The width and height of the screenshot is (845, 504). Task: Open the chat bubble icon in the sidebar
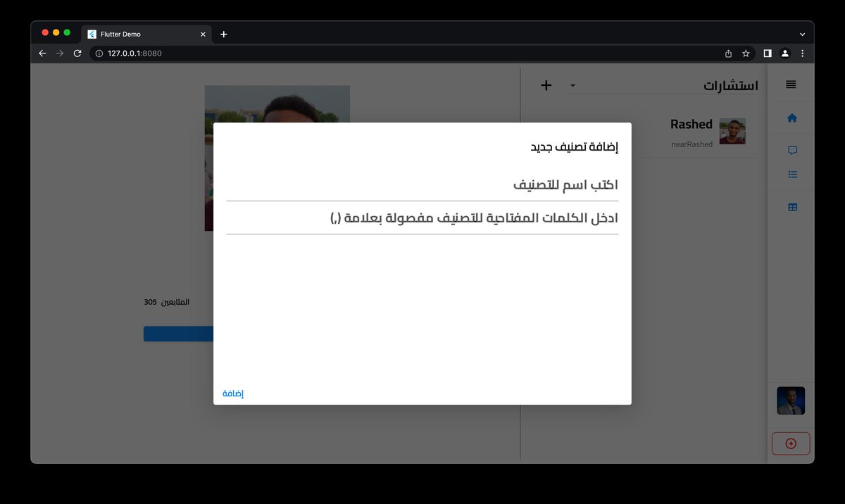tap(792, 151)
